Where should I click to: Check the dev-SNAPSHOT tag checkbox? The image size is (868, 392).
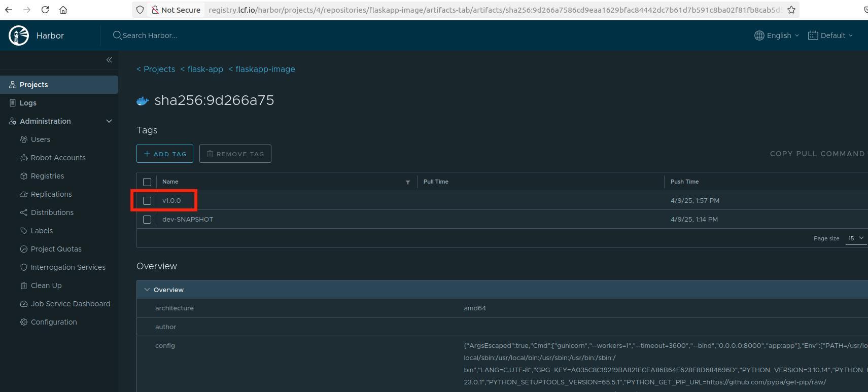tap(147, 220)
